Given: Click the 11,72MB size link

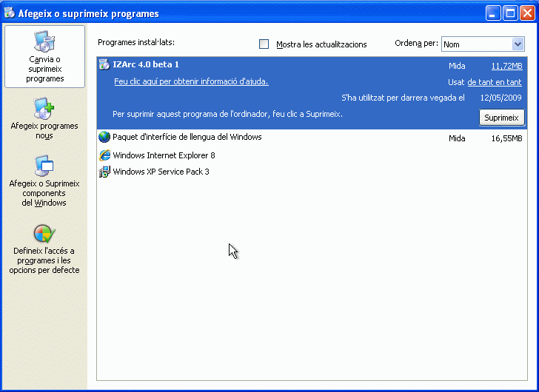Looking at the screenshot, I should pos(506,66).
